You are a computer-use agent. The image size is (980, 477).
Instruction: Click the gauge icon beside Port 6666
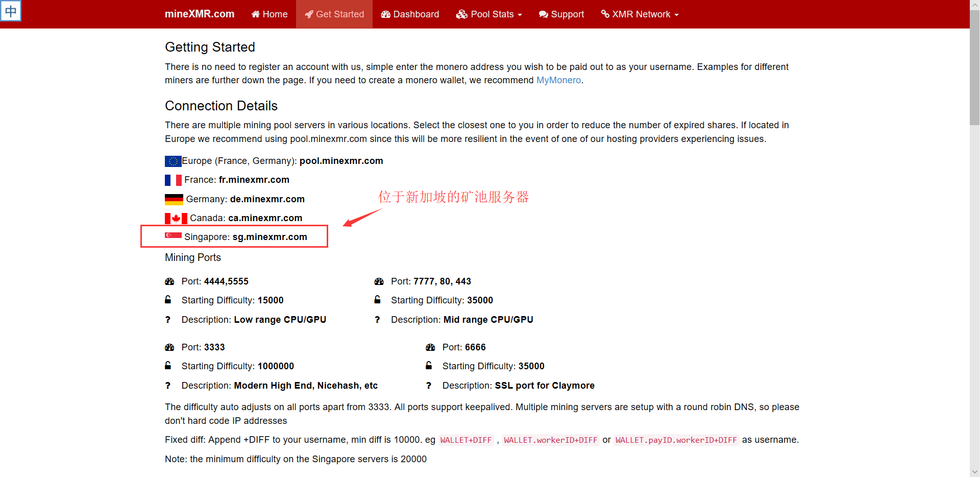point(430,347)
